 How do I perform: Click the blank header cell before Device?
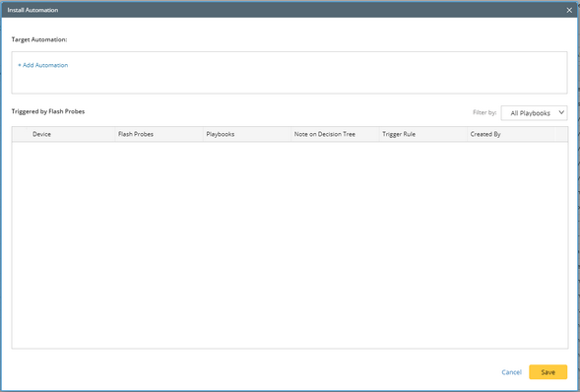[20, 134]
